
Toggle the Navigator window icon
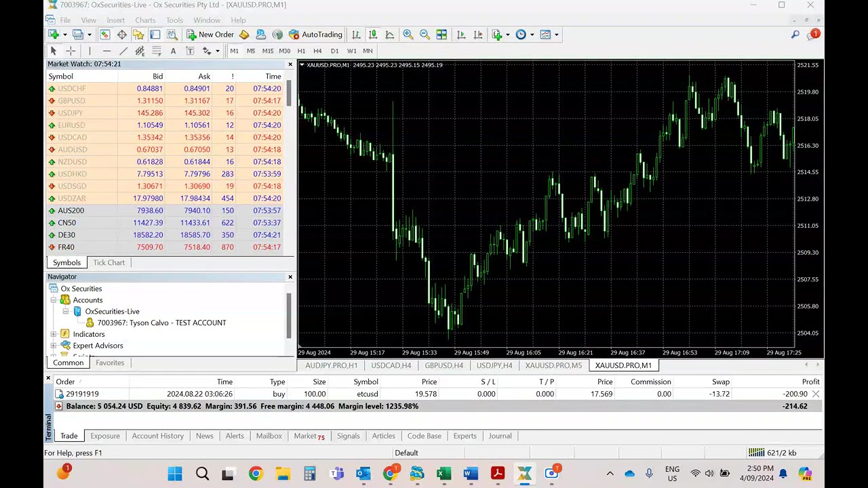(x=138, y=35)
